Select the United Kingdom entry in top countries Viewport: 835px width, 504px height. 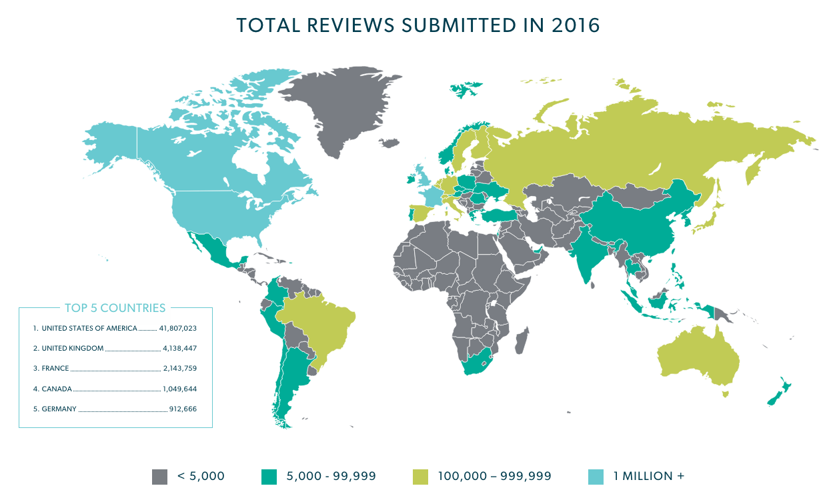115,349
